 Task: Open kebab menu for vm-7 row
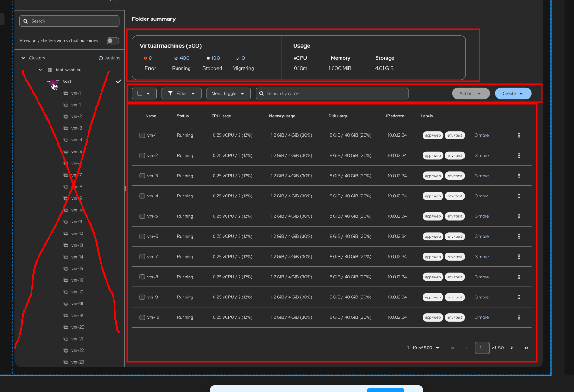[519, 257]
